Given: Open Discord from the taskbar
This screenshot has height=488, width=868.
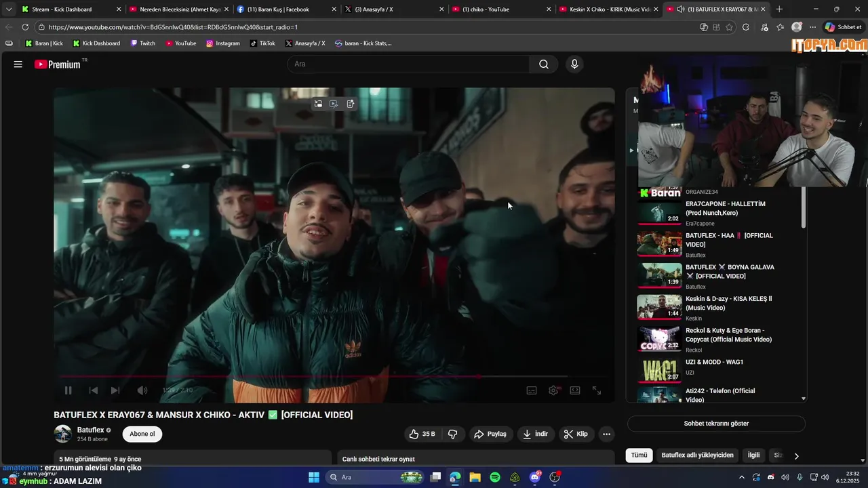Looking at the screenshot, I should [535, 477].
